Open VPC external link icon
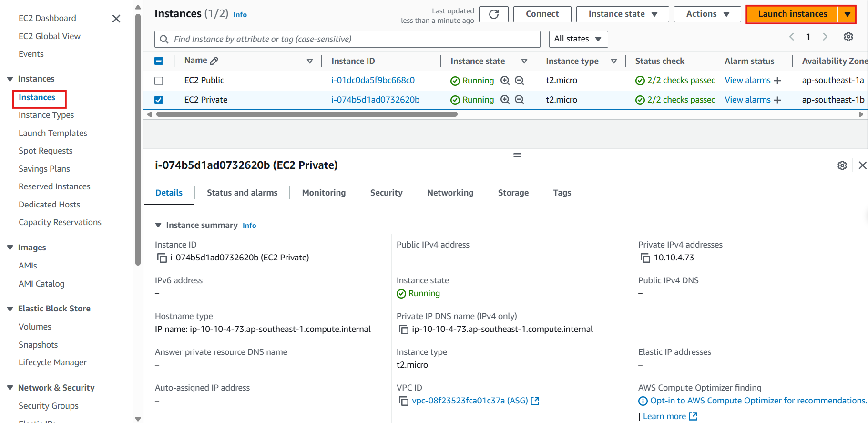 pos(535,401)
